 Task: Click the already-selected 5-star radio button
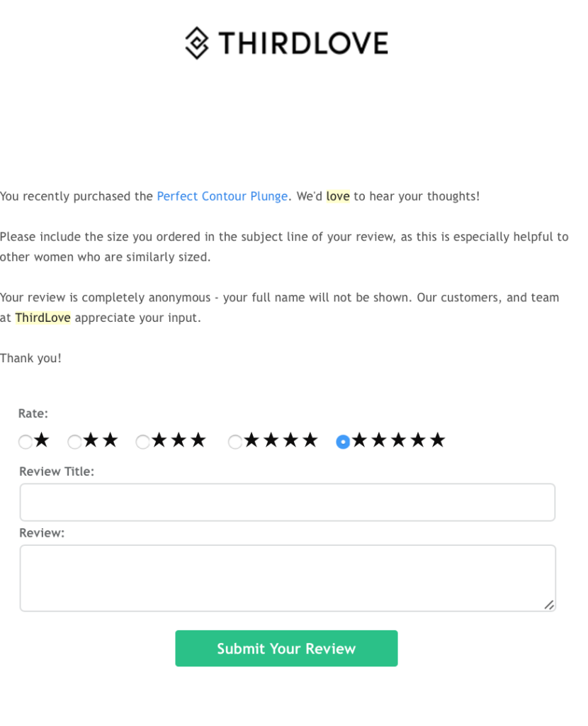(342, 441)
